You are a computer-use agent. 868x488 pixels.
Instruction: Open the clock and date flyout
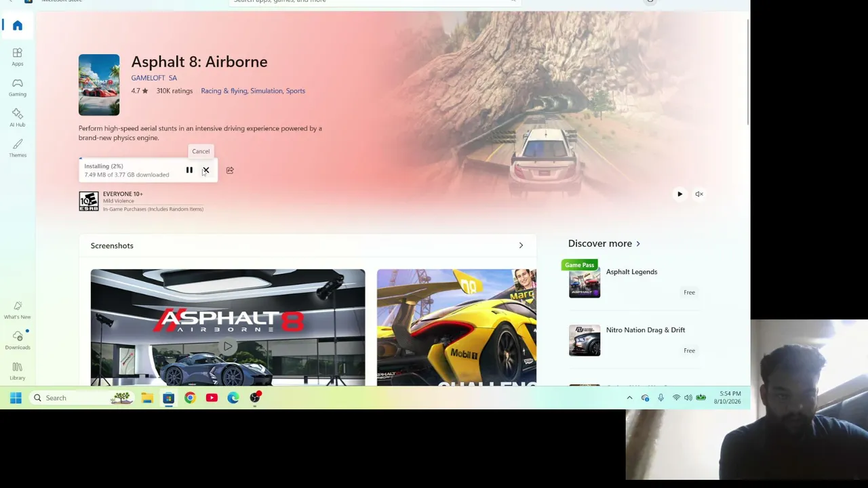coord(727,398)
